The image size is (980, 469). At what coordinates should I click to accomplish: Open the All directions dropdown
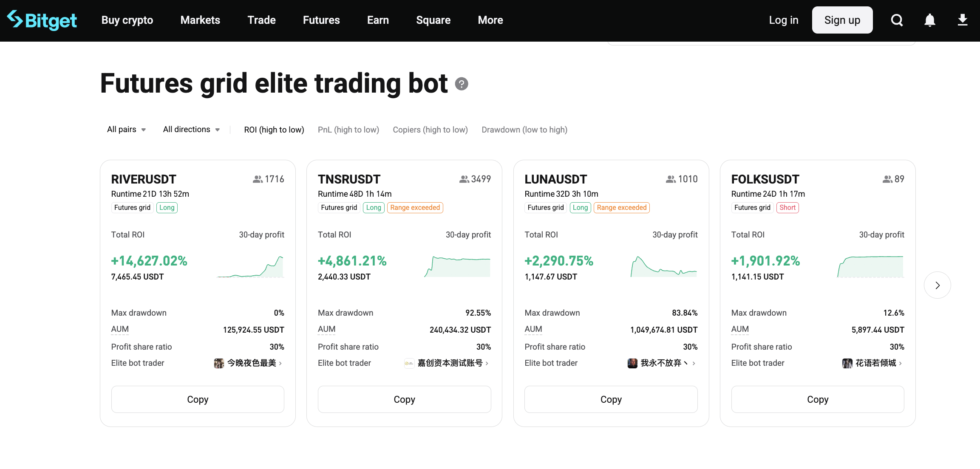[x=191, y=130]
